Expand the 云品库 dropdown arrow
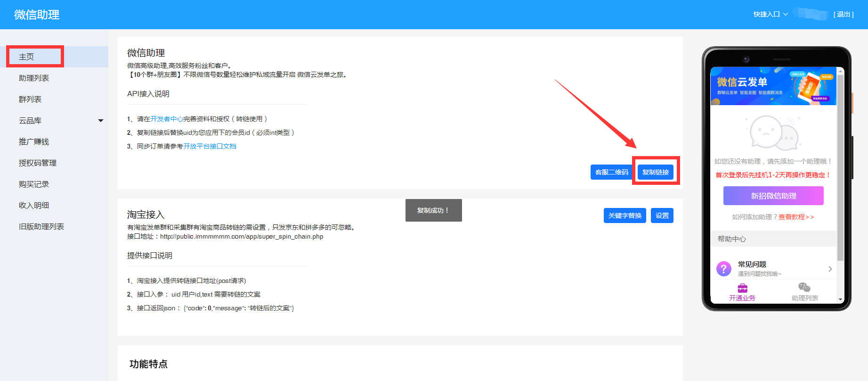This screenshot has height=381, width=868. (100, 121)
